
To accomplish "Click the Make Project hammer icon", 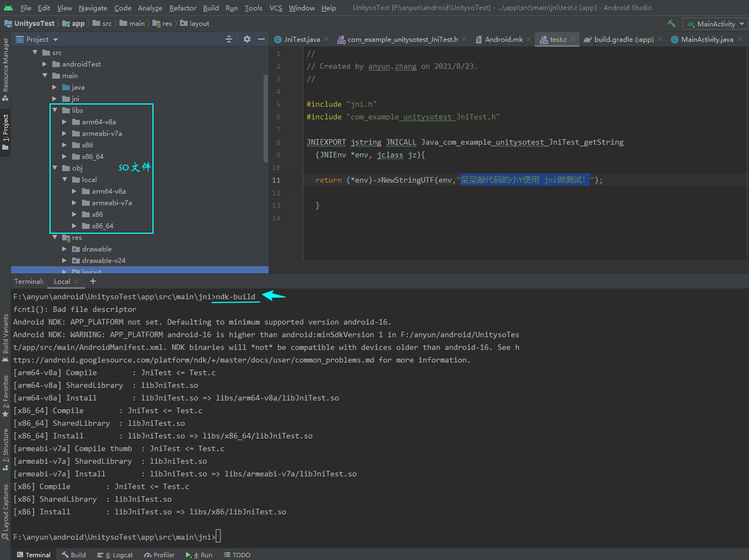I will pos(671,24).
